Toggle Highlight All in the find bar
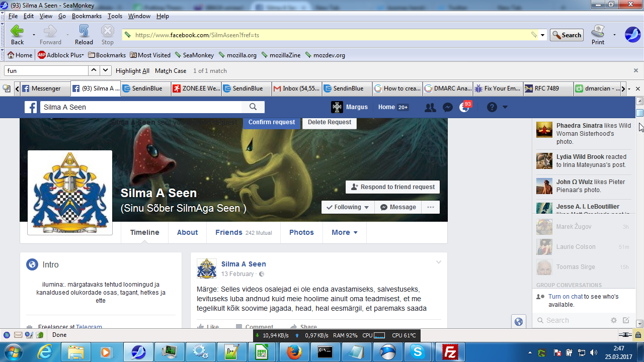Screen dimensions: 644x362 (132, 71)
